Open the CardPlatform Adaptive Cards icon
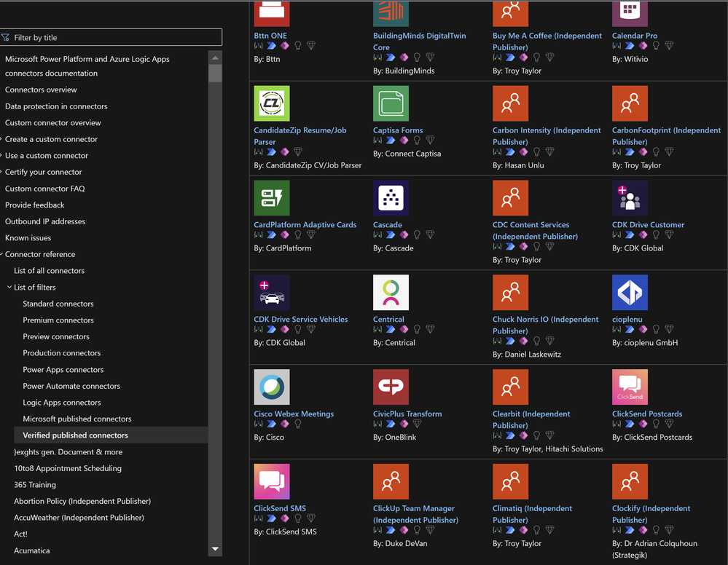 coord(272,198)
